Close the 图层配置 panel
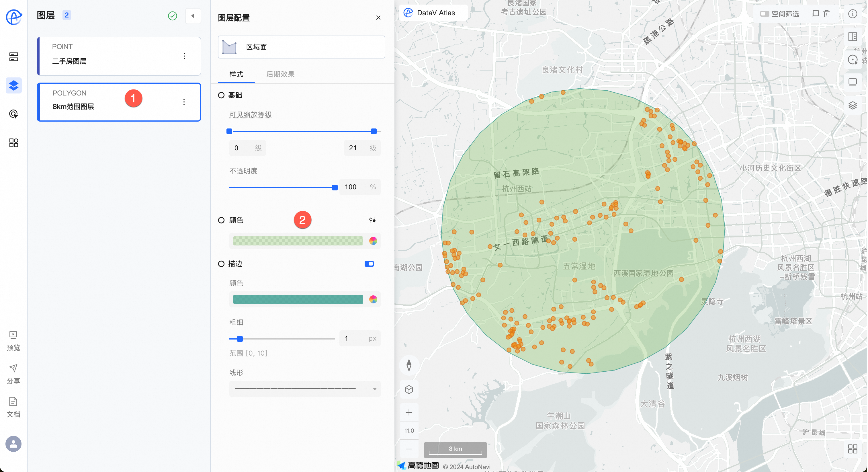 (378, 17)
